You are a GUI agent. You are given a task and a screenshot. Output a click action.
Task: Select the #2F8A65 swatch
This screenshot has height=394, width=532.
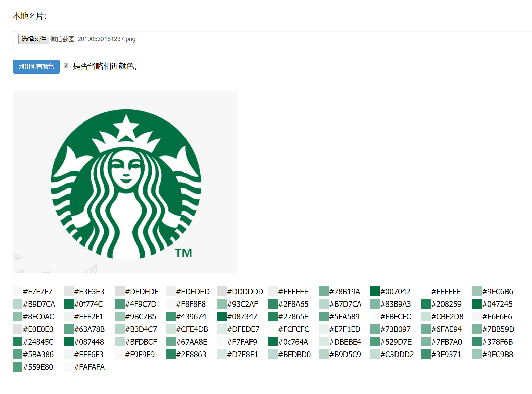[273, 304]
